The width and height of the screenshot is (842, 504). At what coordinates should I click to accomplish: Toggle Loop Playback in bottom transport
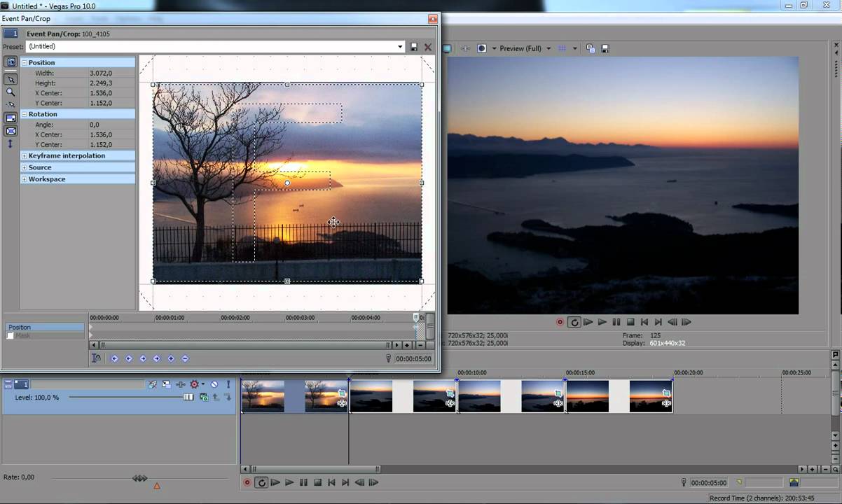[261, 482]
